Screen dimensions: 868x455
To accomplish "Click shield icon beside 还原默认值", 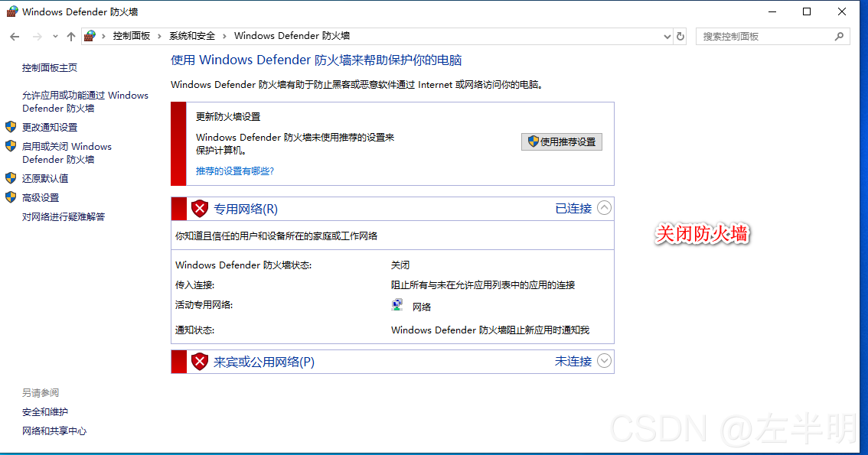I will pos(11,178).
